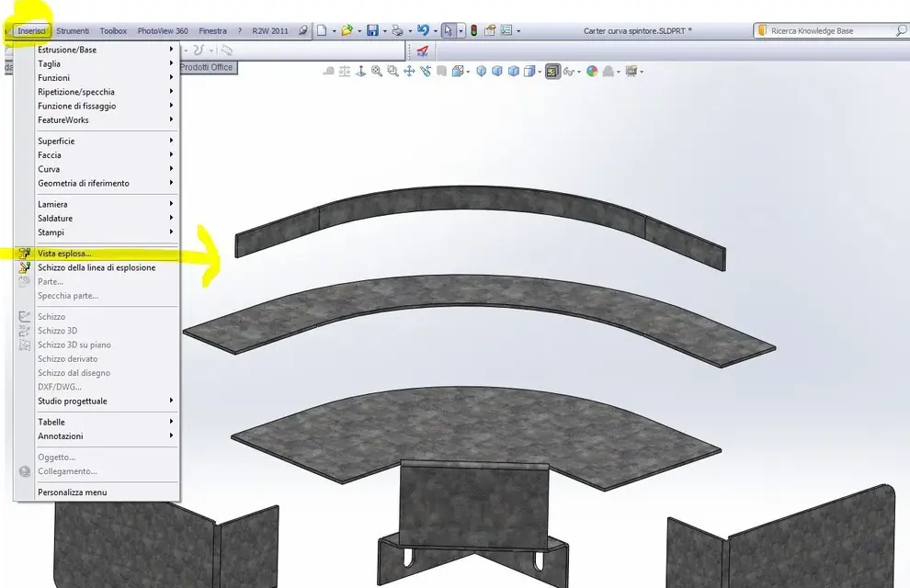The height and width of the screenshot is (588, 910).
Task: Open the Print dropdown arrow
Action: 410,31
